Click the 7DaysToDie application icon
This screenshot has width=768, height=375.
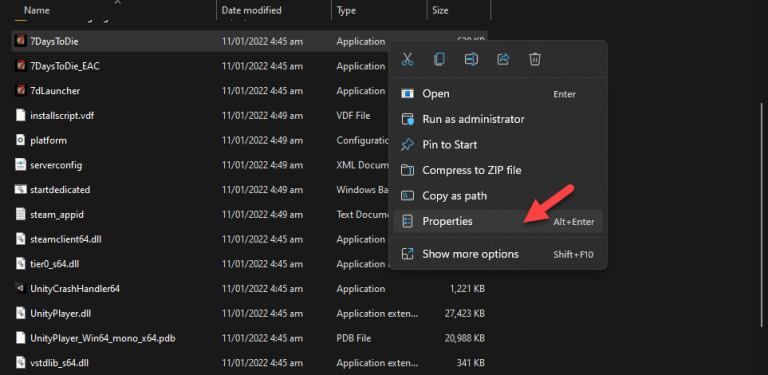pyautogui.click(x=21, y=41)
